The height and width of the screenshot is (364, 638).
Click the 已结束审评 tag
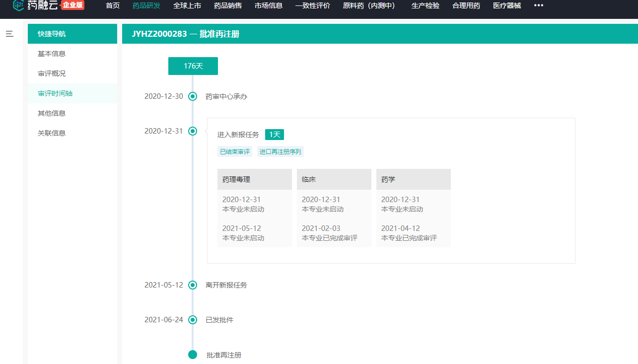pyautogui.click(x=235, y=151)
